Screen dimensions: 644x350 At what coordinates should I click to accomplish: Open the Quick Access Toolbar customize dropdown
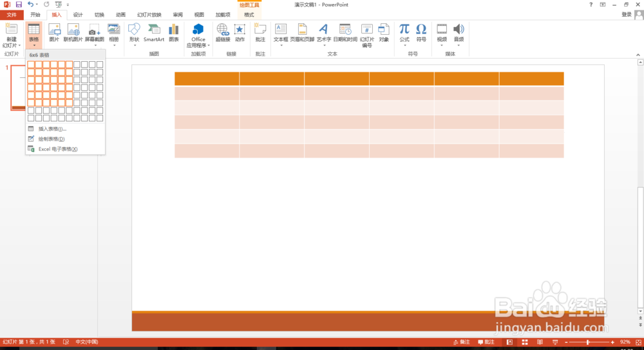coord(68,5)
